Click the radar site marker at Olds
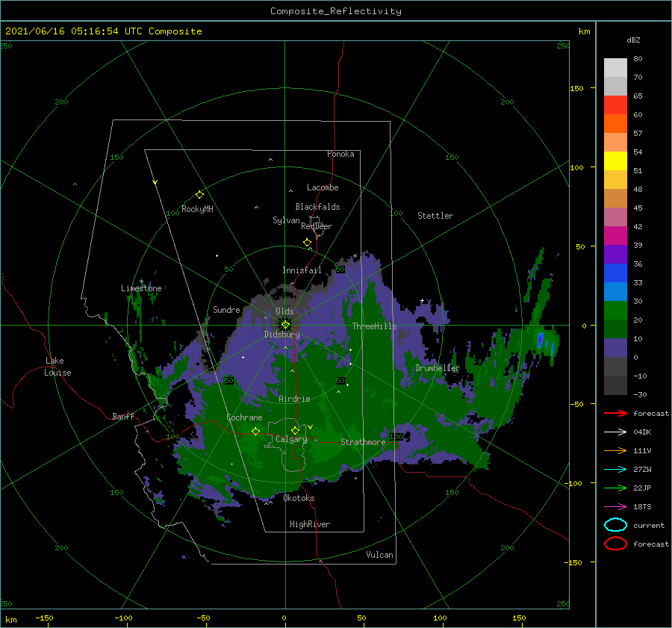Viewport: 672px width, 628px height. click(285, 325)
